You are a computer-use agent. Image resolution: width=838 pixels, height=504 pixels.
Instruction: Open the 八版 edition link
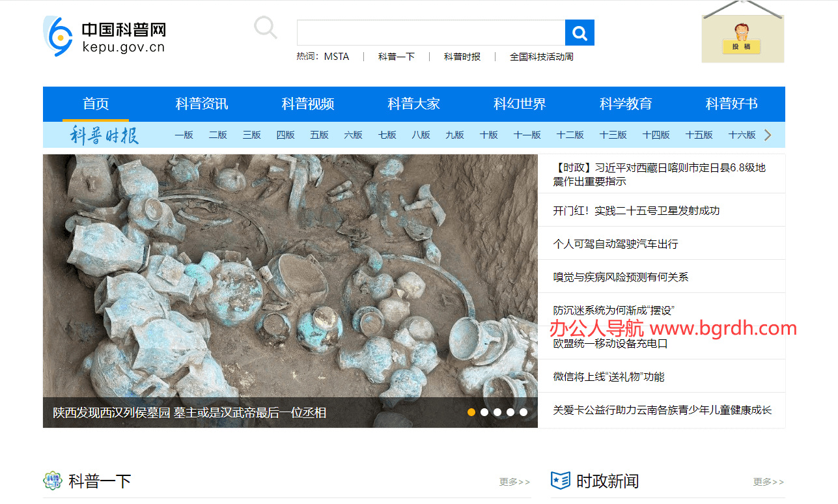pyautogui.click(x=421, y=135)
